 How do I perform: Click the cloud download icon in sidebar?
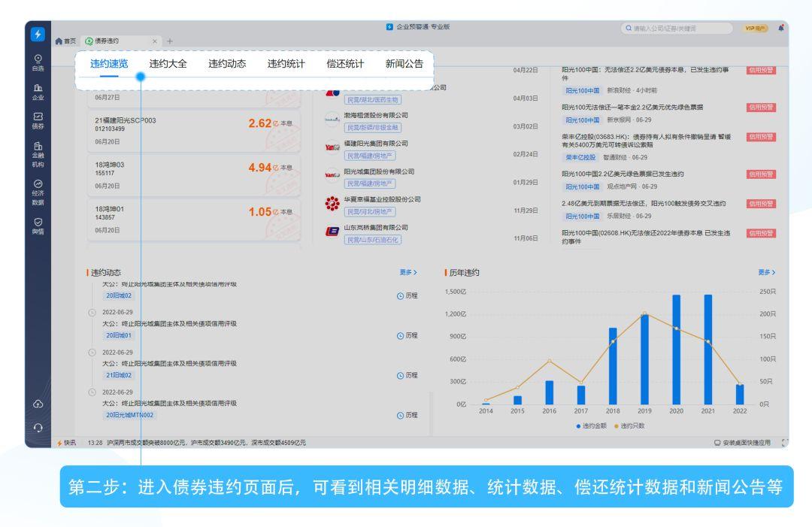(x=38, y=404)
